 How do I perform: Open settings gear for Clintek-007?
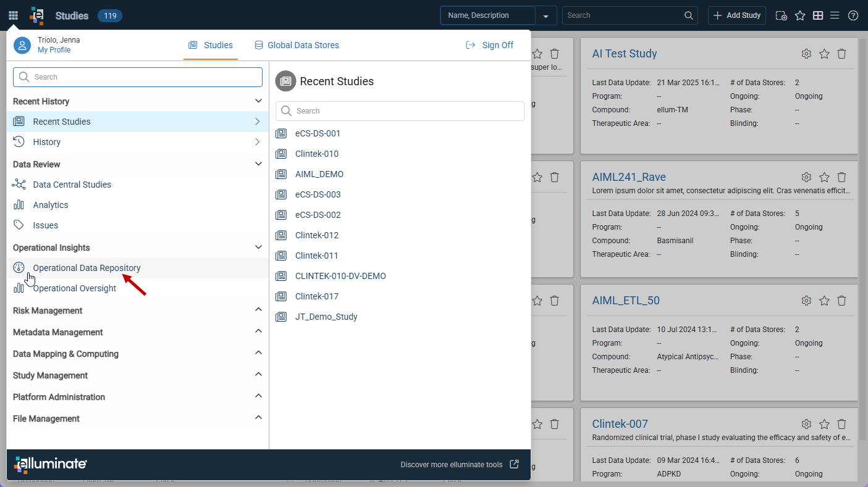(806, 424)
